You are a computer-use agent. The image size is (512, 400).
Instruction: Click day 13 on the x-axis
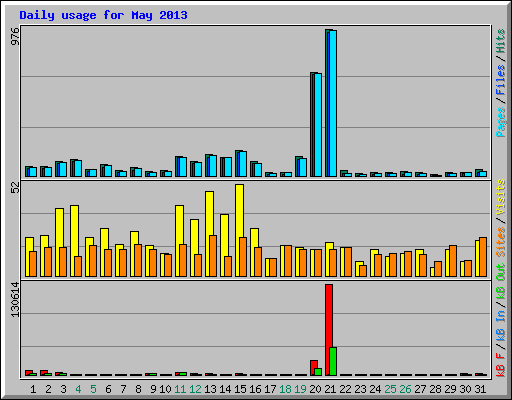point(210,389)
